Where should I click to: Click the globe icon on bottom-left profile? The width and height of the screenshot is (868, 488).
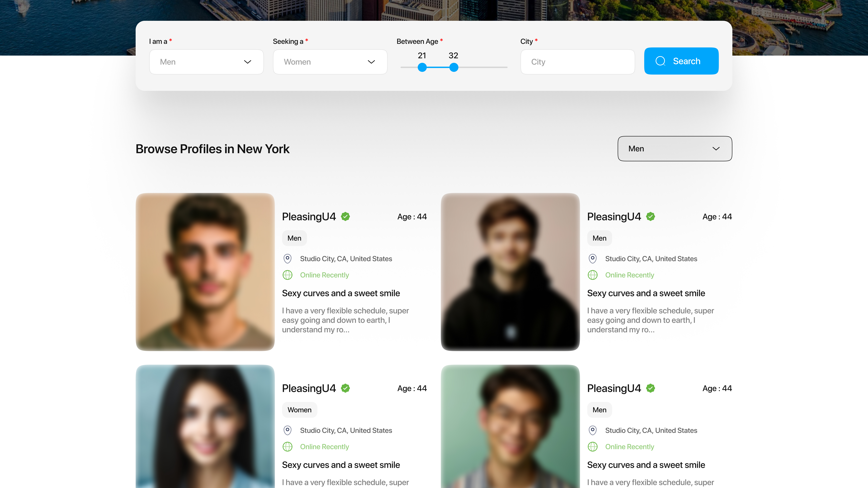click(287, 447)
